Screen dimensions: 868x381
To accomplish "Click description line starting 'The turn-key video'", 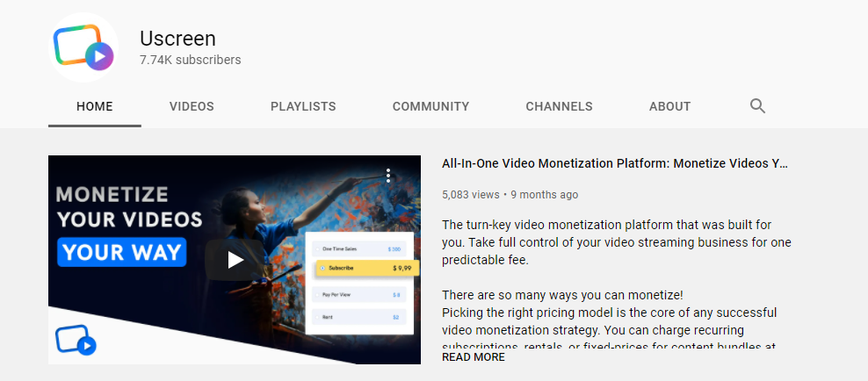I will point(607,225).
